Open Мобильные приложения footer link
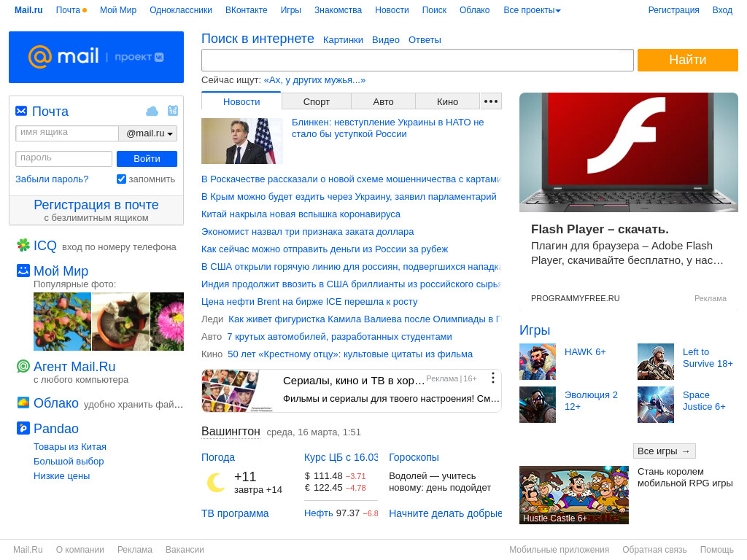The image size is (747, 560). click(559, 550)
